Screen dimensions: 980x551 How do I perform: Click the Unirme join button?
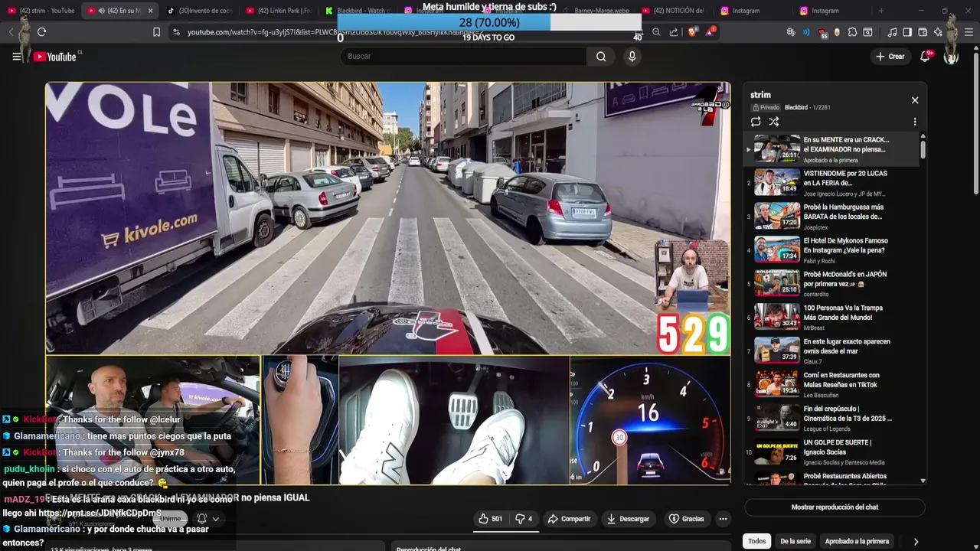171,519
